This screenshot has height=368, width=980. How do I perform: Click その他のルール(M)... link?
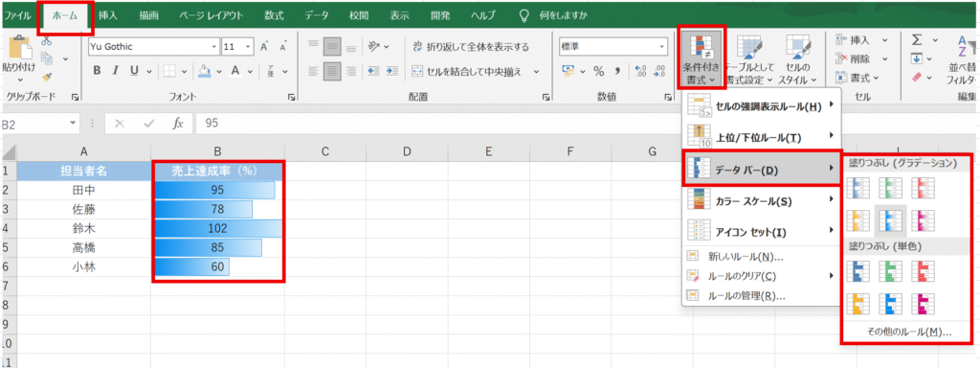908,332
